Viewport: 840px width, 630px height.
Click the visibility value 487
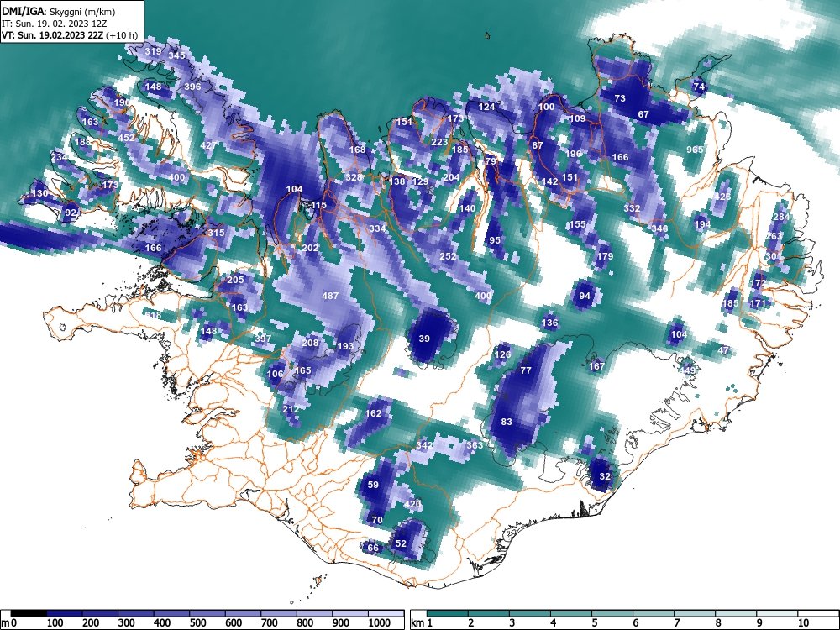point(330,296)
